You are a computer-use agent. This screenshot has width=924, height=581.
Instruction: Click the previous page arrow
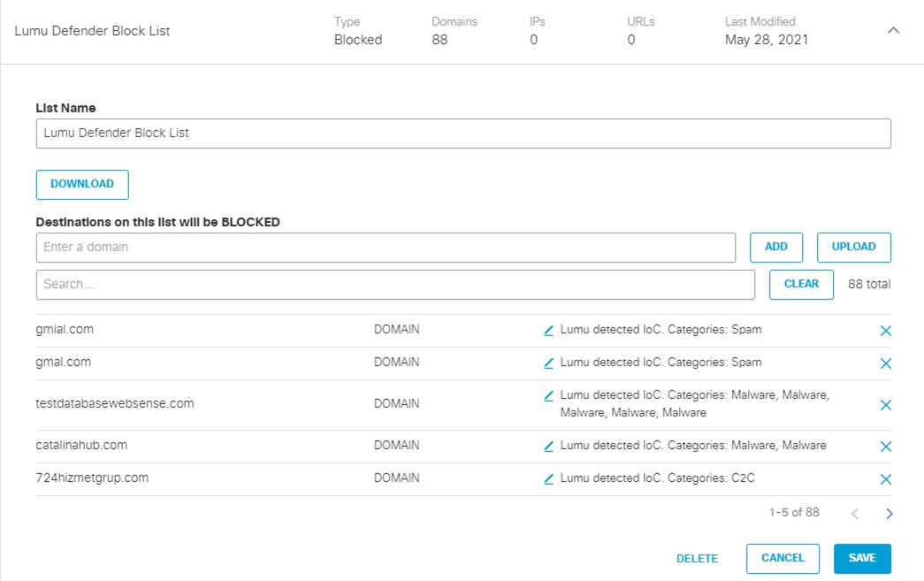pos(855,513)
